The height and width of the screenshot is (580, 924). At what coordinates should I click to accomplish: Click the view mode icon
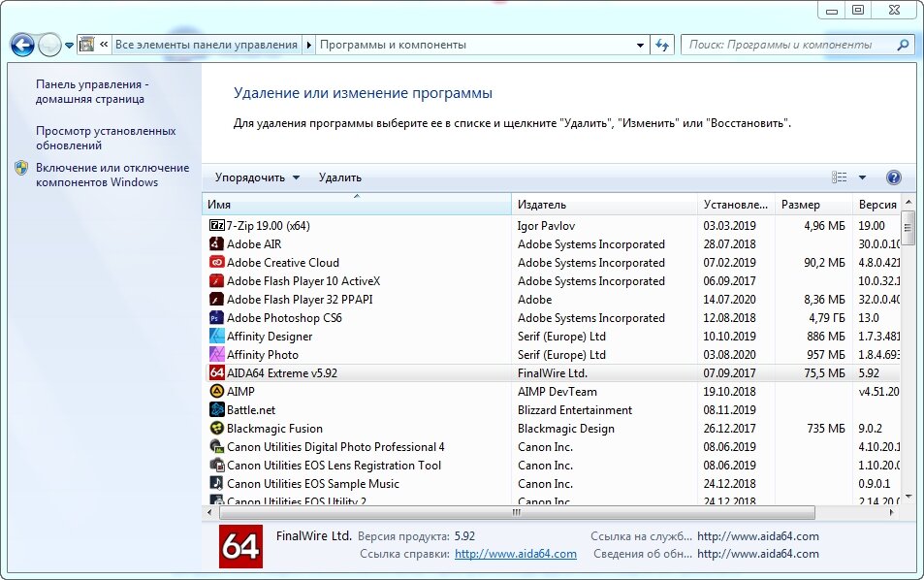(839, 177)
